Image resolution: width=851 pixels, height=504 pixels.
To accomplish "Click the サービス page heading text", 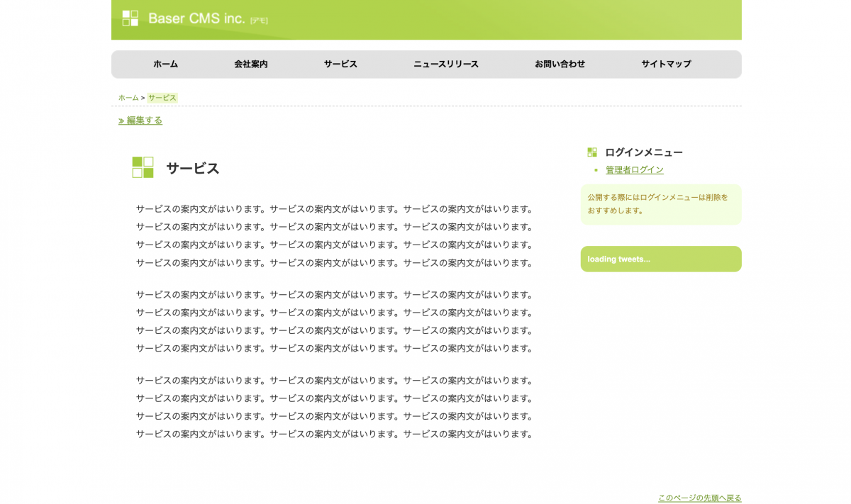I will pos(193,169).
